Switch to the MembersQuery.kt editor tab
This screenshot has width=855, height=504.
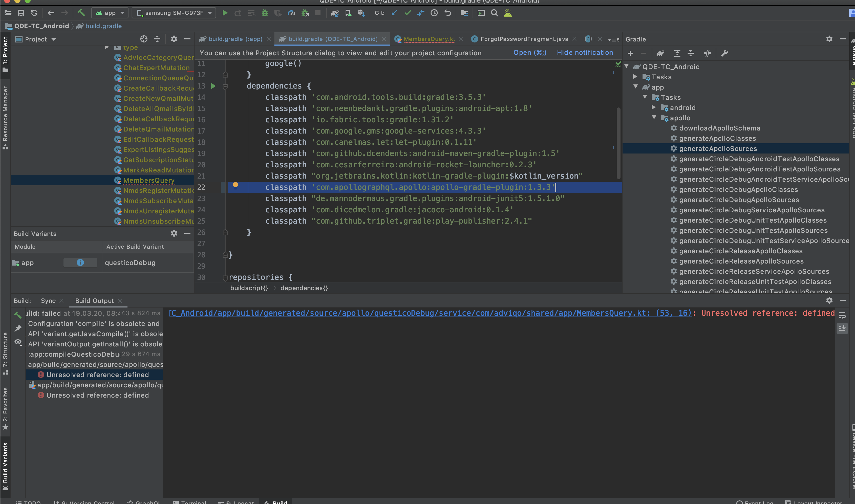click(x=429, y=39)
